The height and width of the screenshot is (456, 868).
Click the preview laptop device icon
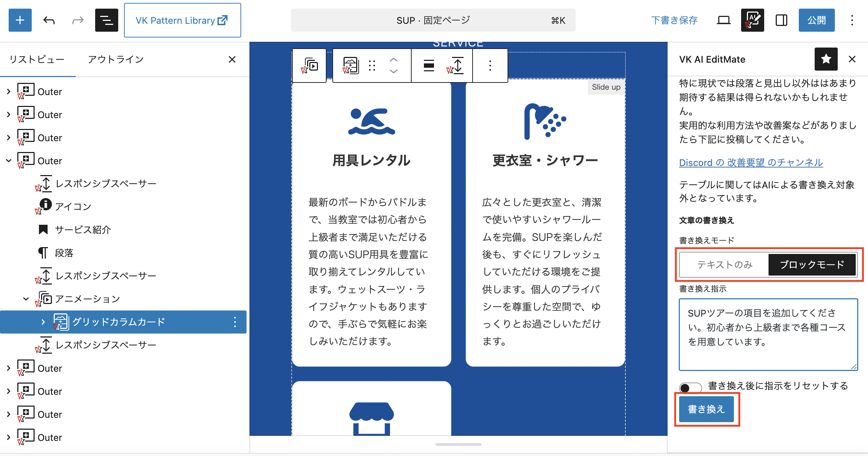[723, 20]
